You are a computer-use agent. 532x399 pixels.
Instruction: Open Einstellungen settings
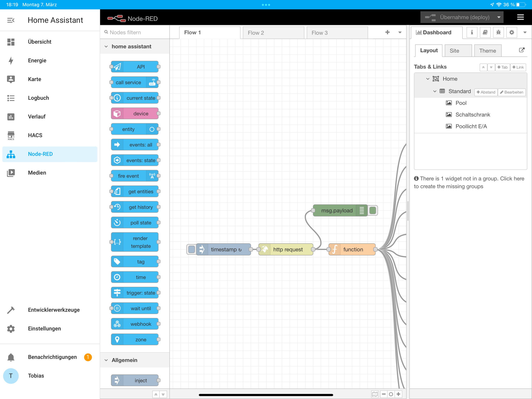pos(50,329)
